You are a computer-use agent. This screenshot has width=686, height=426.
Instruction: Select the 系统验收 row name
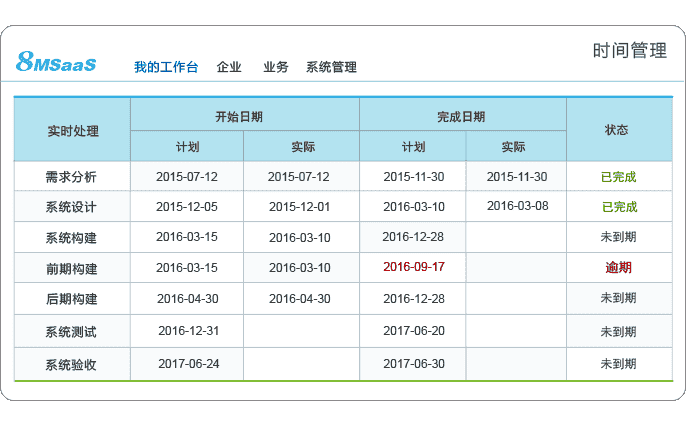click(x=71, y=365)
